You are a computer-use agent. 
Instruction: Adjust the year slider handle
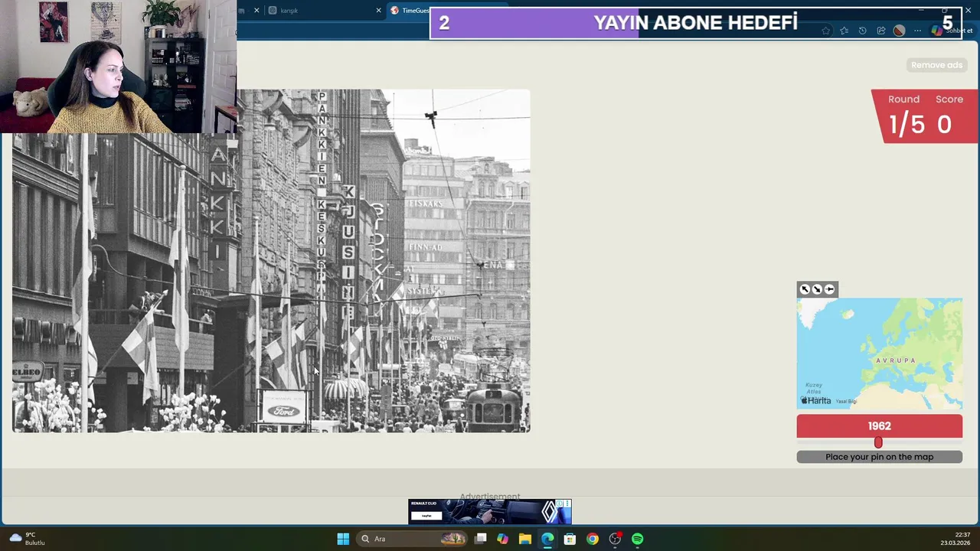(x=878, y=443)
